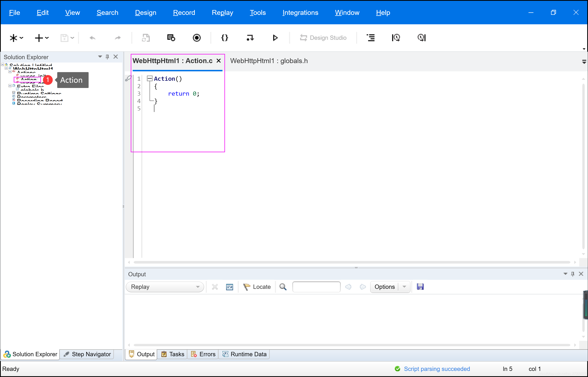Viewport: 588px width, 377px height.
Task: Click the Code brackets icon
Action: 224,38
